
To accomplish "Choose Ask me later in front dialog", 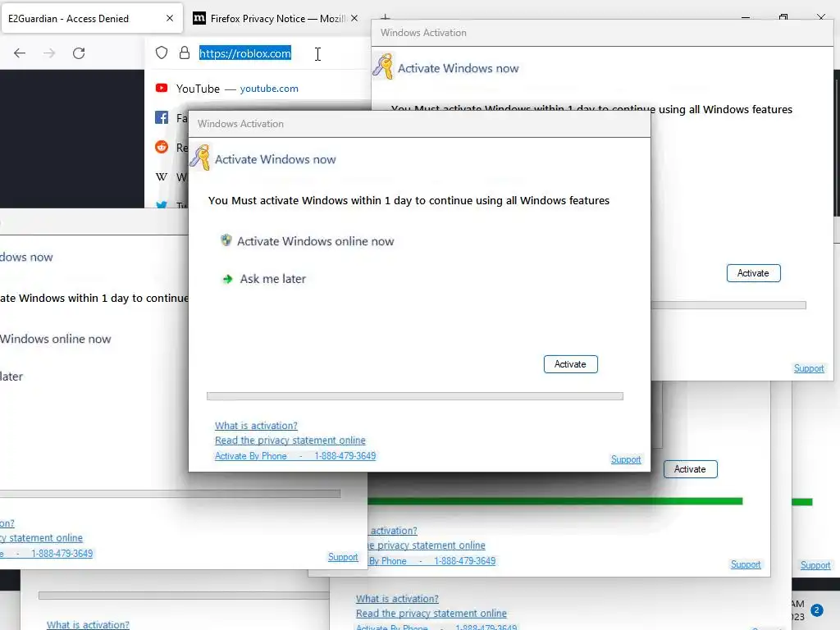I will tap(272, 279).
